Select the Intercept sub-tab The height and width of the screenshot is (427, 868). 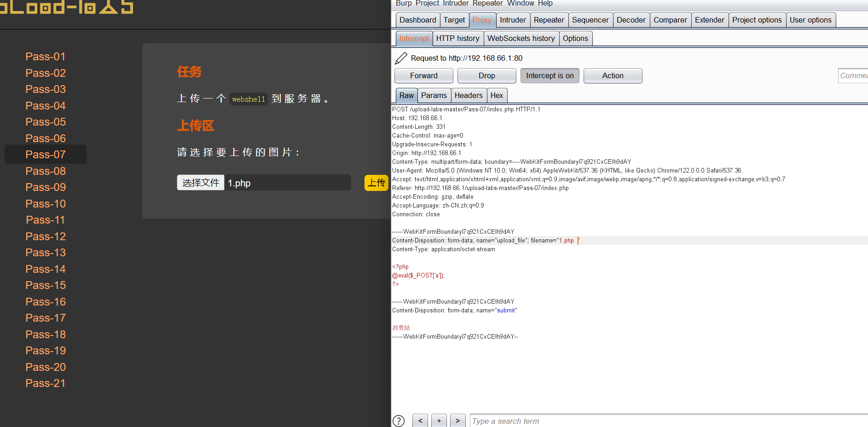click(414, 38)
